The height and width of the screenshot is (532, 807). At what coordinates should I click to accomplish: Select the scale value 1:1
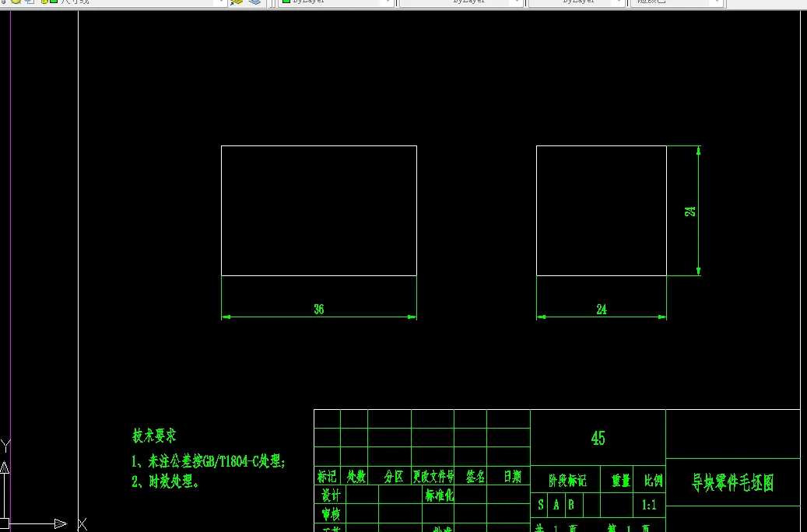coord(649,505)
